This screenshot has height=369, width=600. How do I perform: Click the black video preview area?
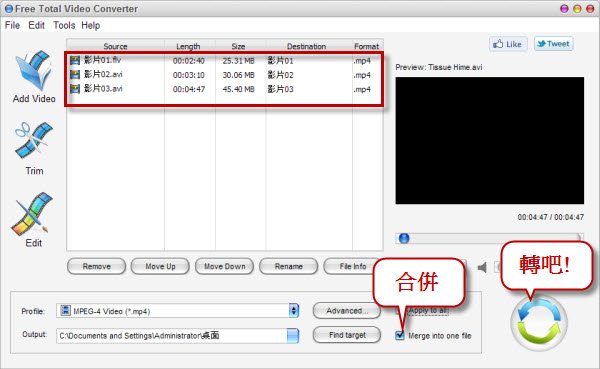[489, 140]
